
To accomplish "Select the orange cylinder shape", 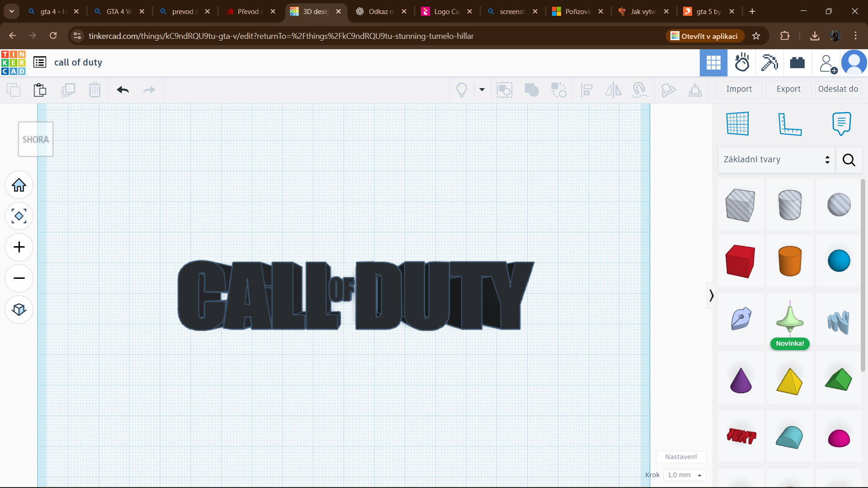I will point(790,261).
